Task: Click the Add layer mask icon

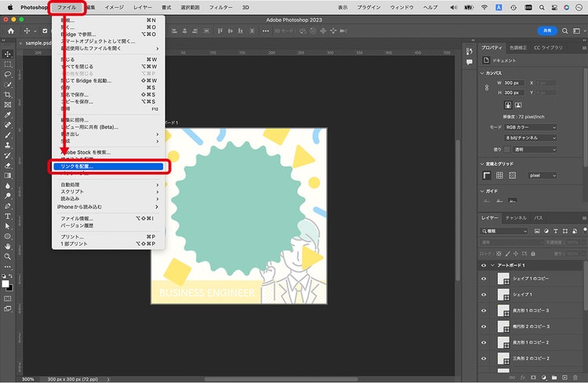Action: click(533, 378)
